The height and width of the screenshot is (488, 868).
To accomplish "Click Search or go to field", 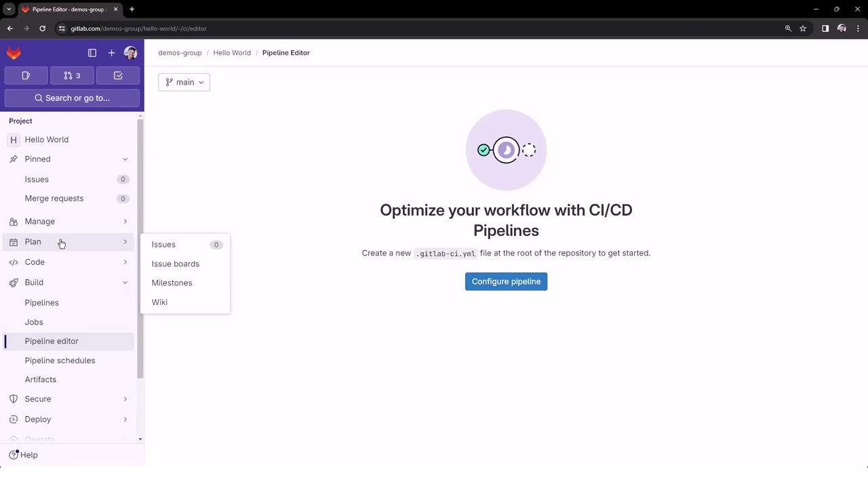I will (72, 98).
